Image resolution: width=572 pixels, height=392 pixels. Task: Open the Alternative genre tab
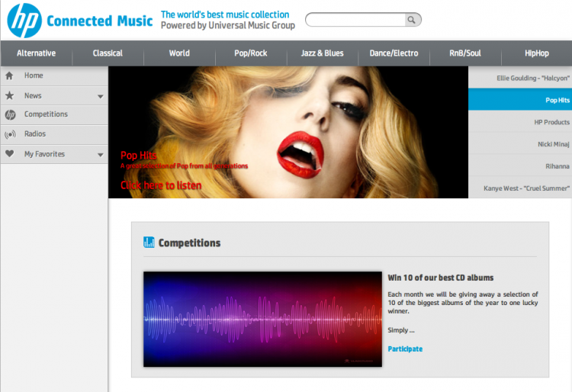[x=37, y=53]
